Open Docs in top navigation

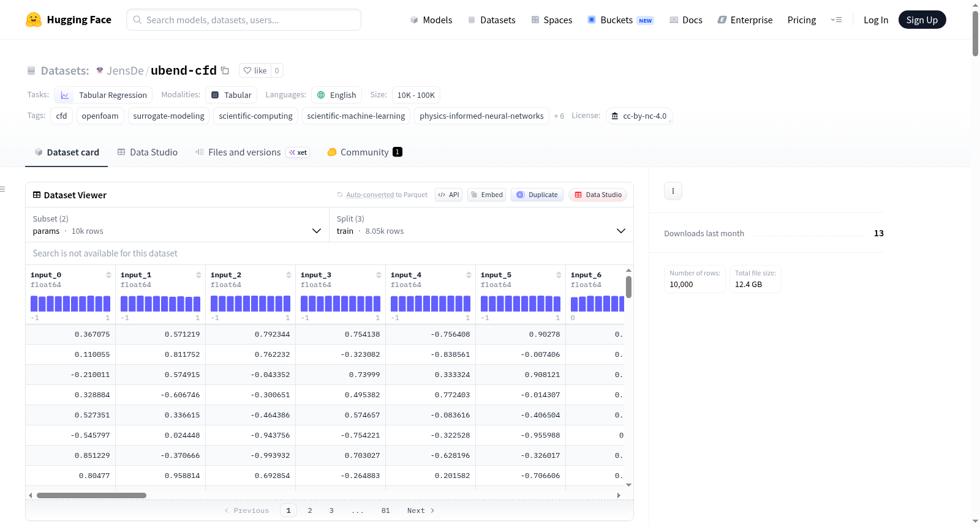coord(686,20)
